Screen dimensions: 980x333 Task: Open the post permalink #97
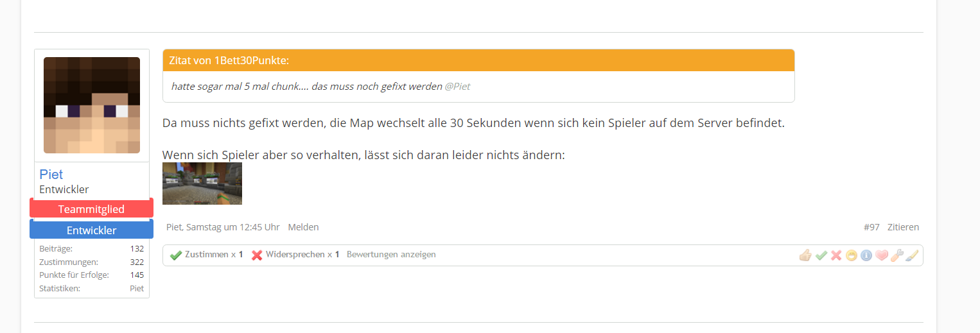pyautogui.click(x=871, y=227)
